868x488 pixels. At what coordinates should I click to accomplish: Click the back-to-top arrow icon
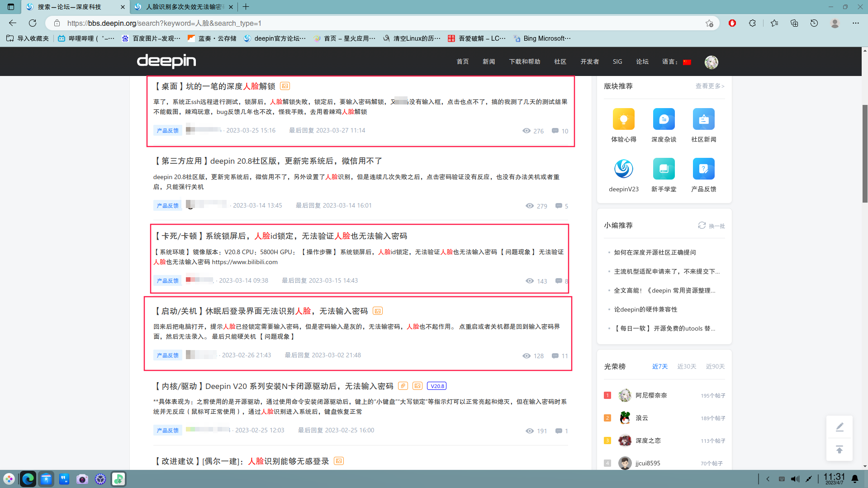coord(839,450)
